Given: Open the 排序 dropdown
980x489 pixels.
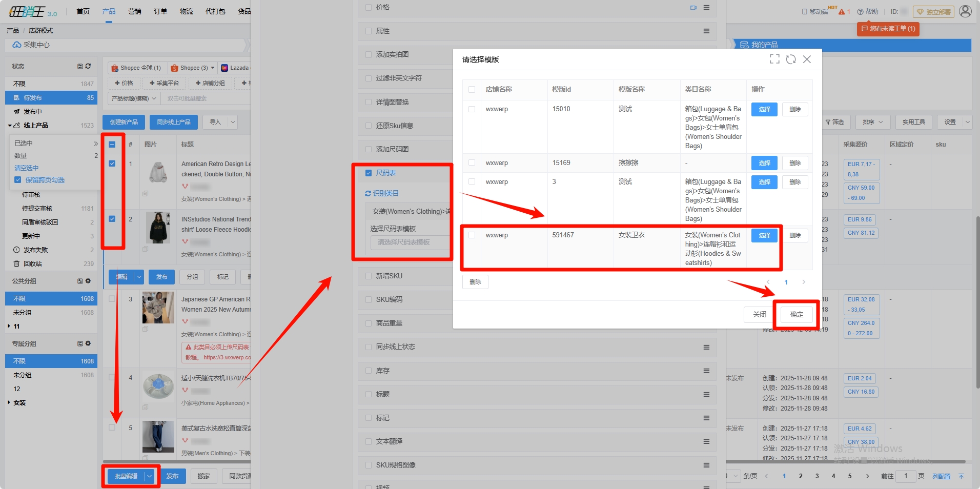Looking at the screenshot, I should (x=872, y=122).
